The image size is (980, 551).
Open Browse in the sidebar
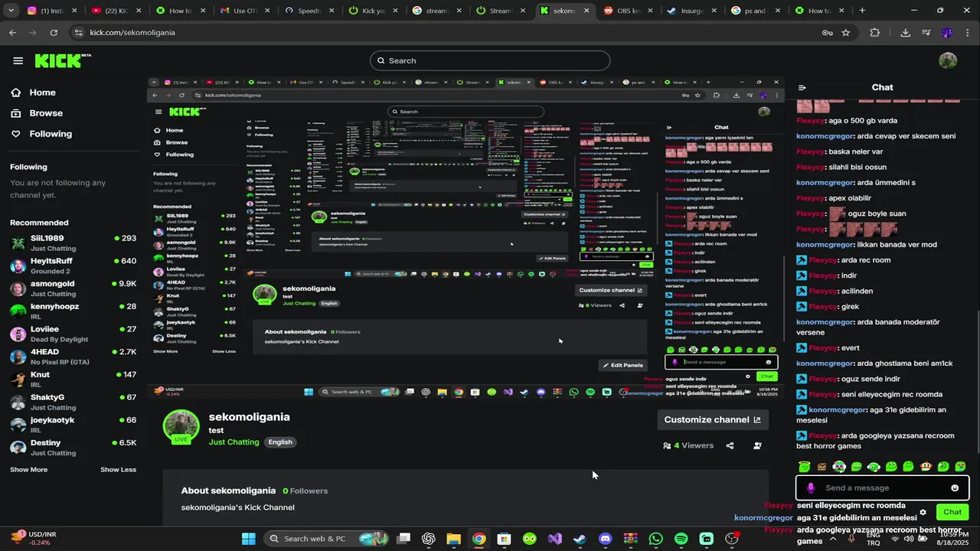[46, 113]
